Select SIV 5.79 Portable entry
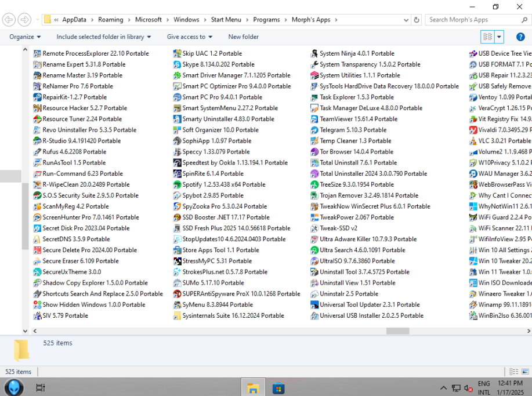 coord(61,315)
